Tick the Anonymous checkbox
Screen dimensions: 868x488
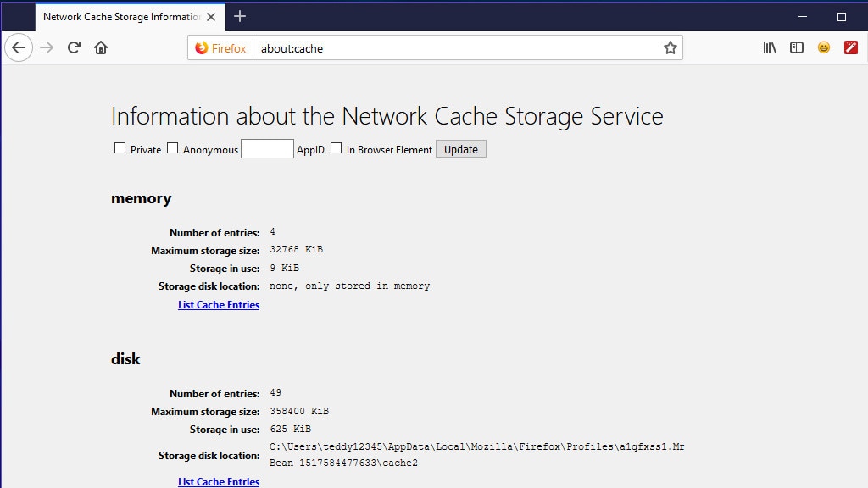pyautogui.click(x=172, y=148)
